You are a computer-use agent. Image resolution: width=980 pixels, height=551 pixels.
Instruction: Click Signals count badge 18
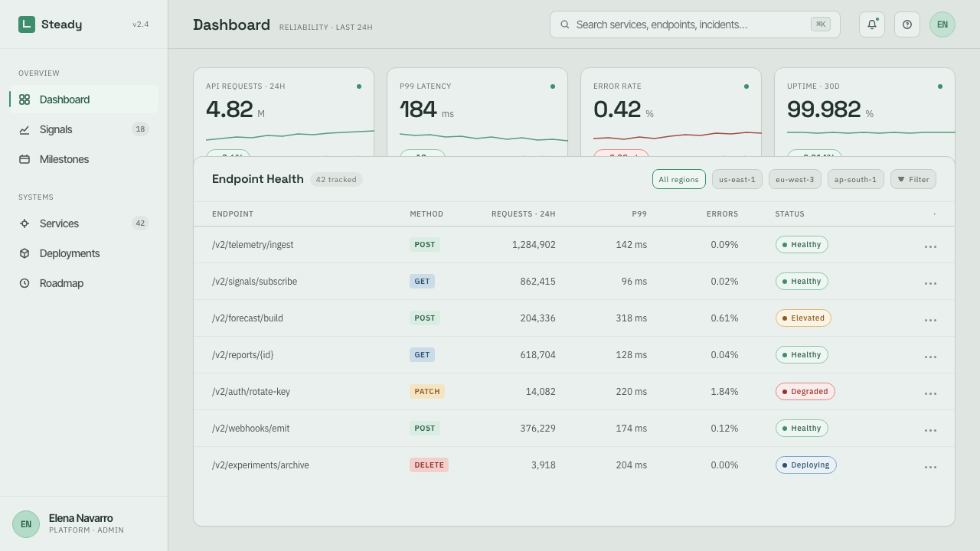[x=140, y=129]
